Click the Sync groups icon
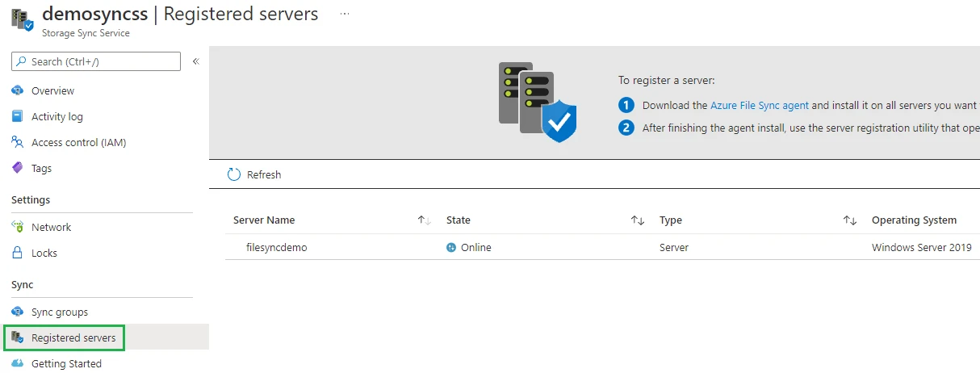This screenshot has width=980, height=373. tap(18, 312)
